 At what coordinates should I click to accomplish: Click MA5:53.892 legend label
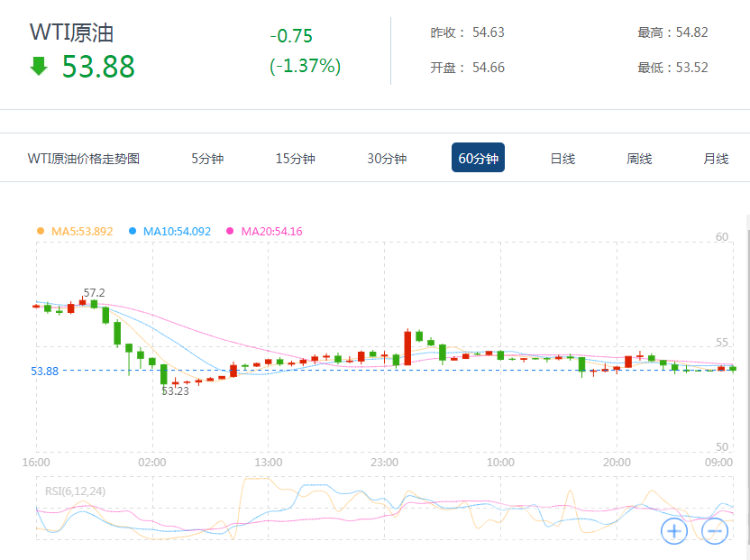pos(82,231)
